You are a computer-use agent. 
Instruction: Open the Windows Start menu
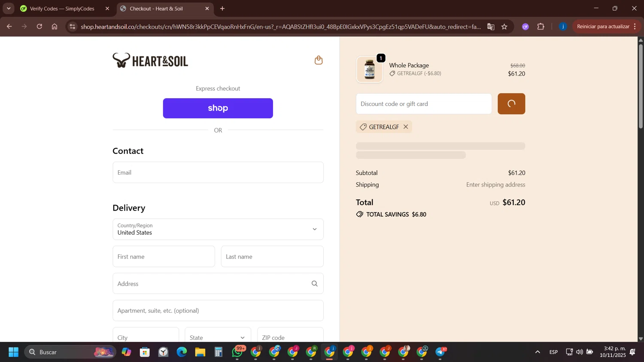click(14, 352)
